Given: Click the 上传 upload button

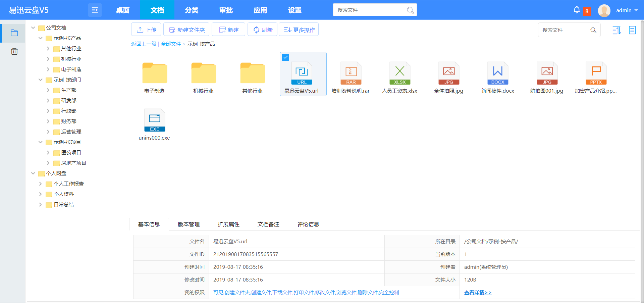Looking at the screenshot, I should click(x=146, y=30).
